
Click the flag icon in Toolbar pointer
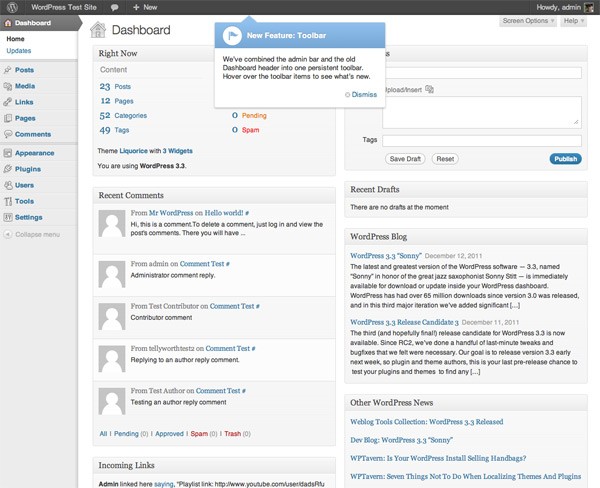(232, 36)
